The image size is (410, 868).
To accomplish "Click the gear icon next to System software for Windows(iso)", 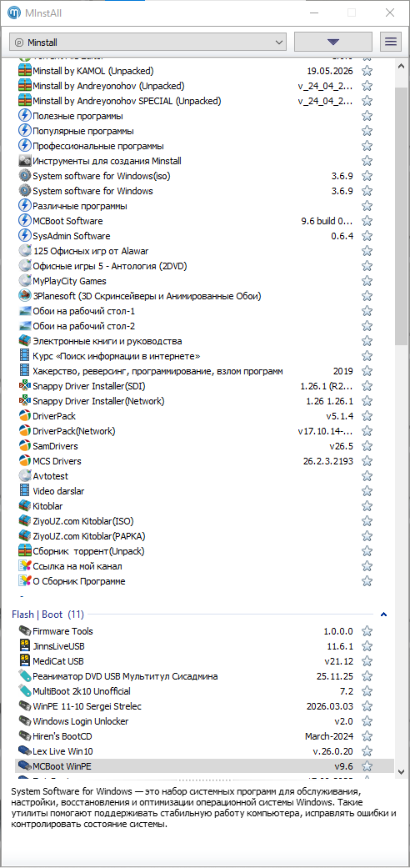I will (25, 176).
